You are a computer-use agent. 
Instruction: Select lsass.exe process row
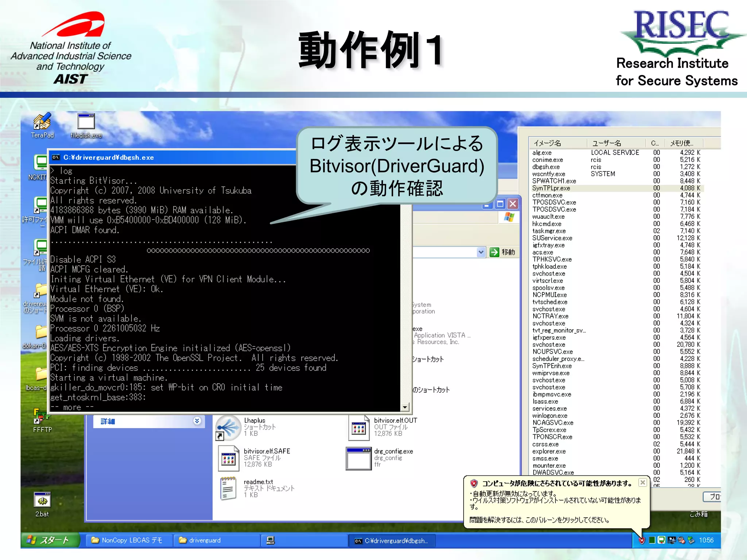(616, 401)
